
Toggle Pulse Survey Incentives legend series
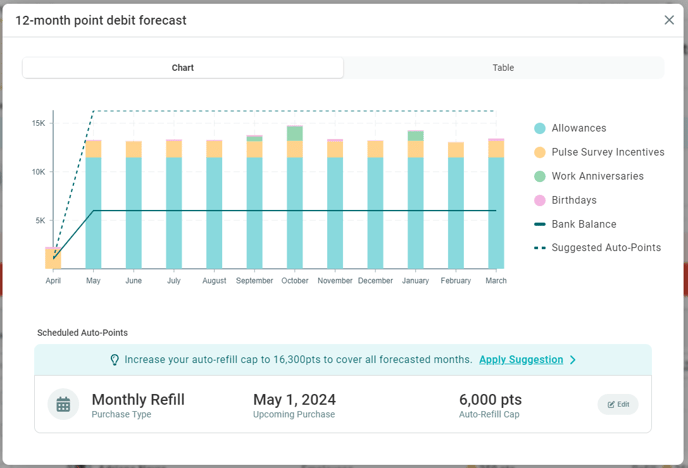(607, 152)
